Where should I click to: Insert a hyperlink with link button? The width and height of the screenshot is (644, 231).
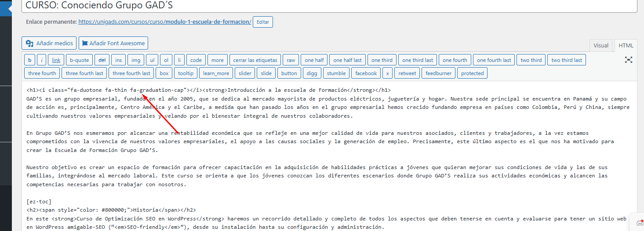[56, 60]
